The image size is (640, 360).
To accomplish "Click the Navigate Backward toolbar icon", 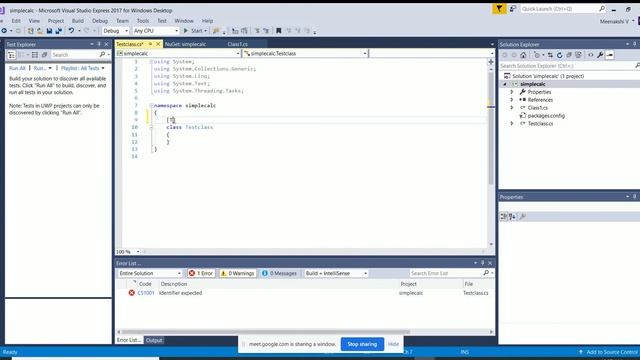I will 4,31.
